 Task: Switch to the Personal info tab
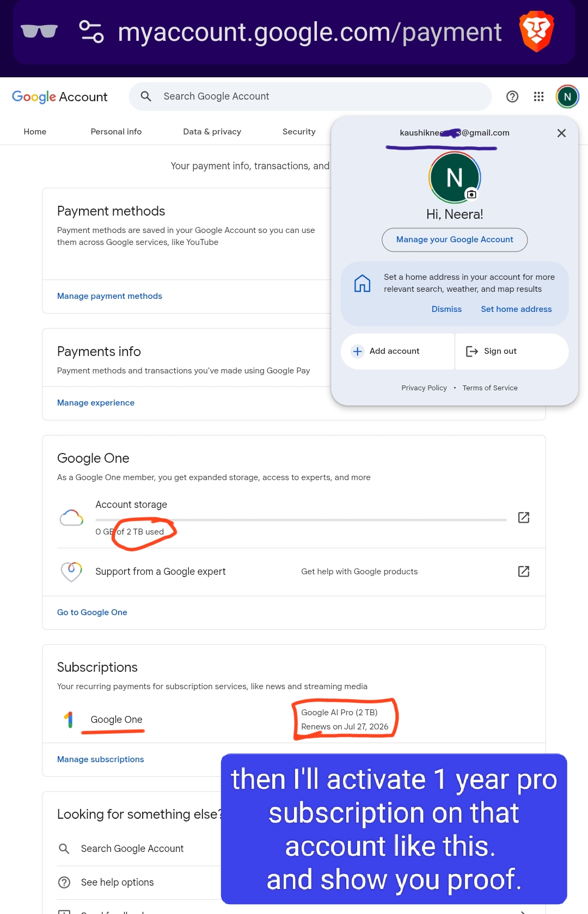point(116,132)
